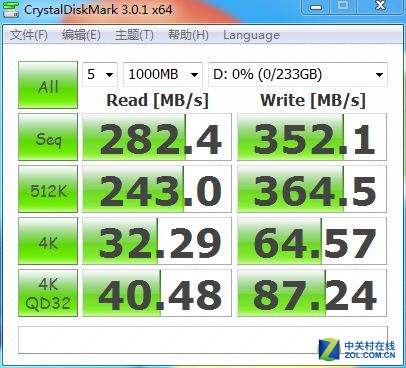406x368 pixels.
Task: Run all benchmarks with the All button
Action: tap(48, 85)
